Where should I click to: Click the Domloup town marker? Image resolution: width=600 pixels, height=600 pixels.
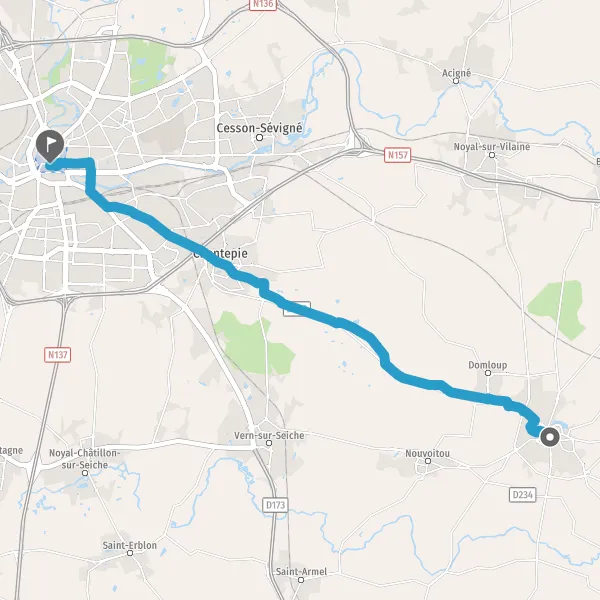(x=488, y=373)
